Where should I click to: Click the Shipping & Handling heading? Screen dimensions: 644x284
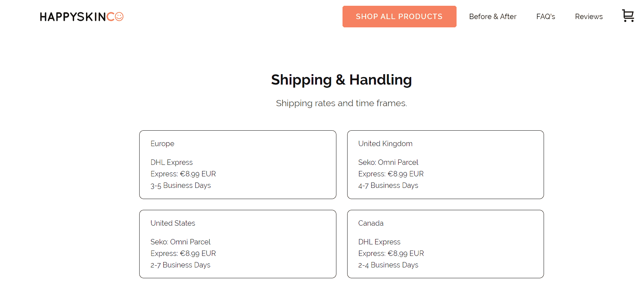tap(341, 80)
